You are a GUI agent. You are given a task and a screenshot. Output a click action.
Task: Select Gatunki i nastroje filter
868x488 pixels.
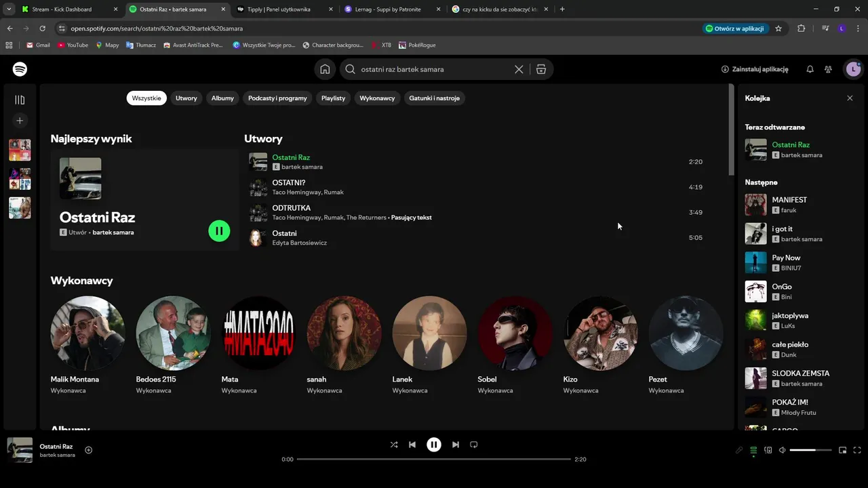(435, 98)
